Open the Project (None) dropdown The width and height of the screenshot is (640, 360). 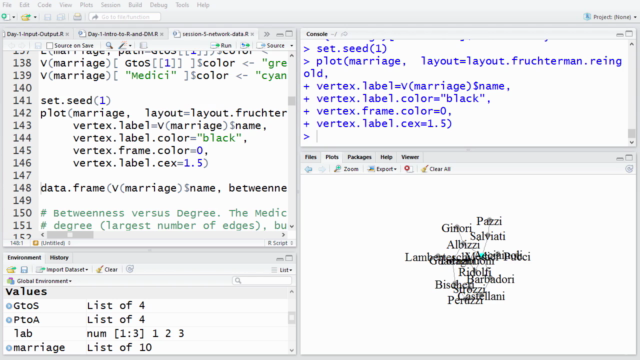coord(610,17)
